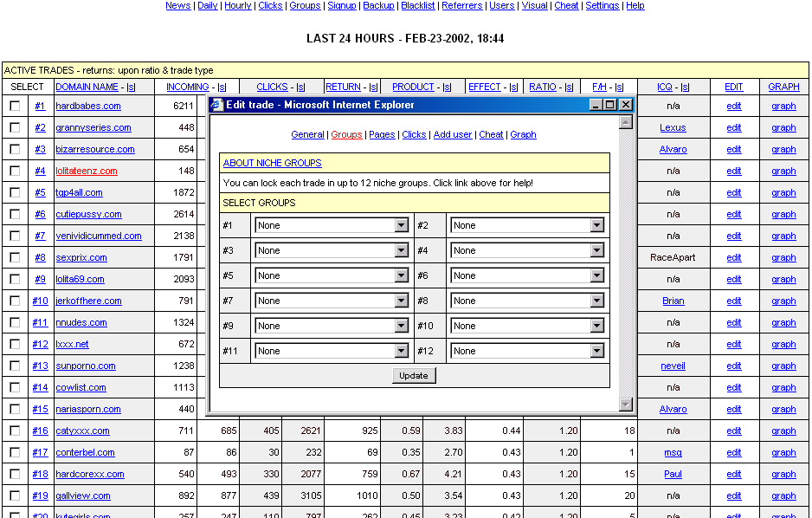
Task: Click edit link for conterbel.com row
Action: (734, 452)
